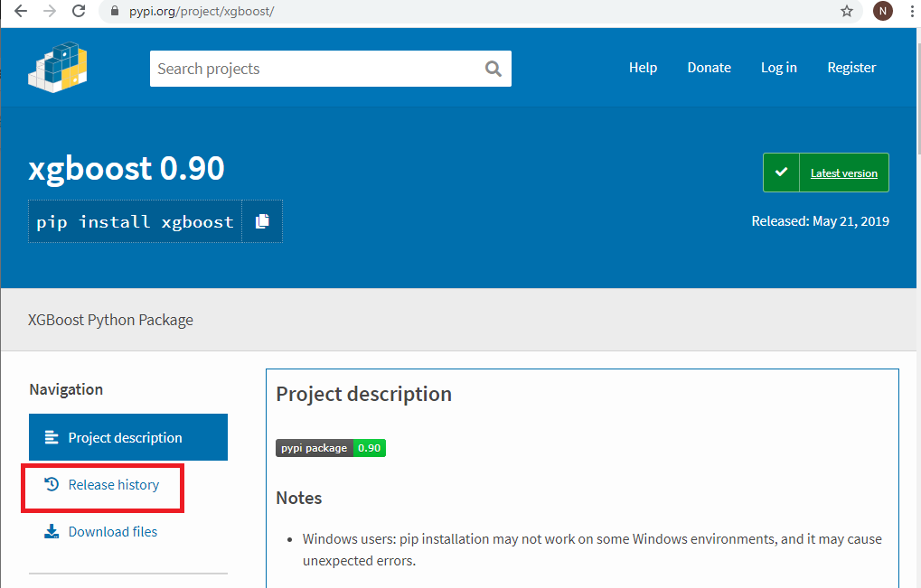Click the Download files download icon
921x588 pixels.
pyautogui.click(x=52, y=531)
